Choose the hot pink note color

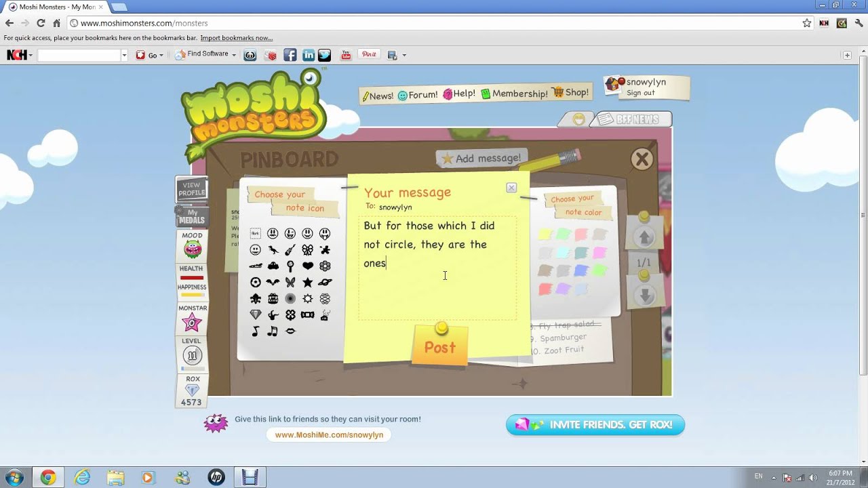599,253
